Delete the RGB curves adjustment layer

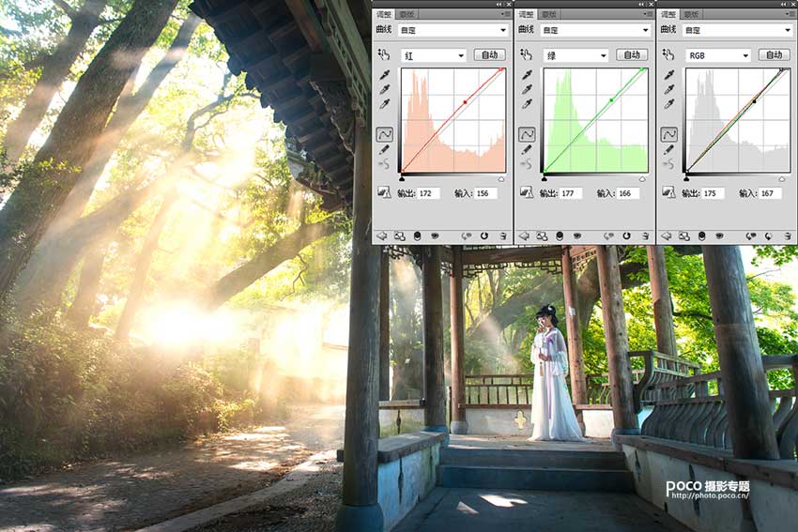(788, 236)
